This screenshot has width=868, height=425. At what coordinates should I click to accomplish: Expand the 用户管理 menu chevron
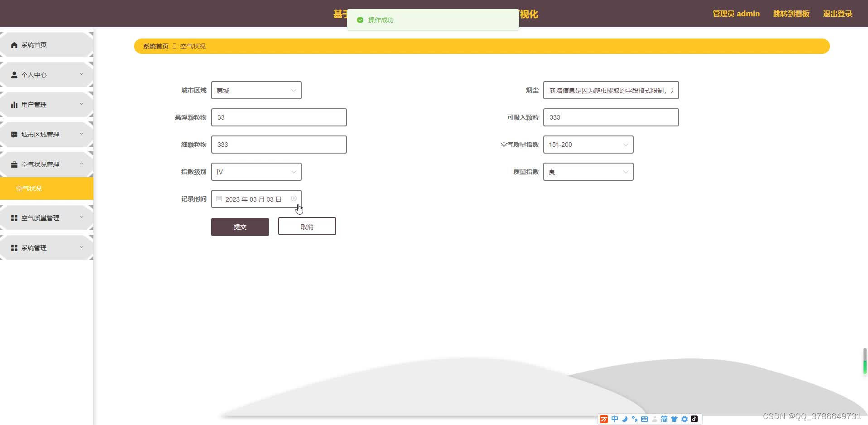click(x=82, y=104)
